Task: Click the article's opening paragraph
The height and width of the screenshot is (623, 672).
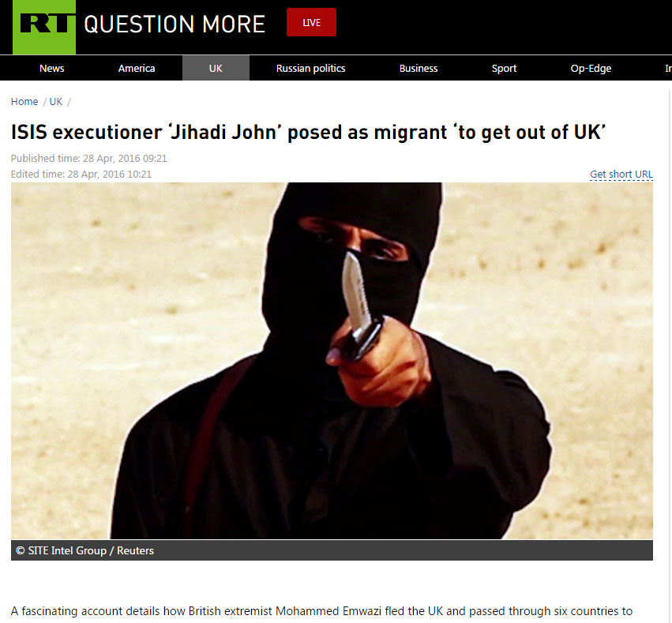Action: pos(321,611)
